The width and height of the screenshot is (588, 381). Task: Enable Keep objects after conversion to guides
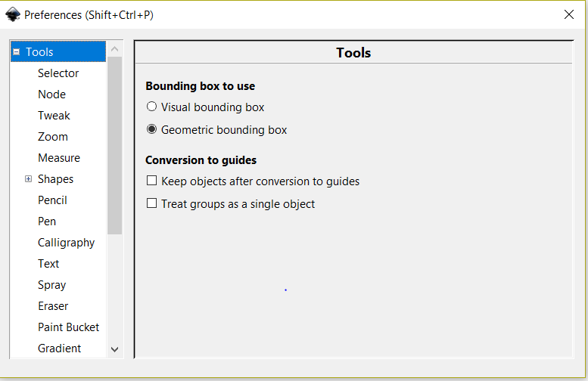[x=151, y=181]
